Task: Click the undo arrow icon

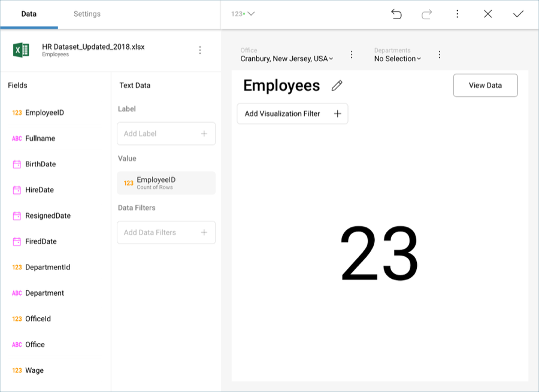Action: point(396,14)
